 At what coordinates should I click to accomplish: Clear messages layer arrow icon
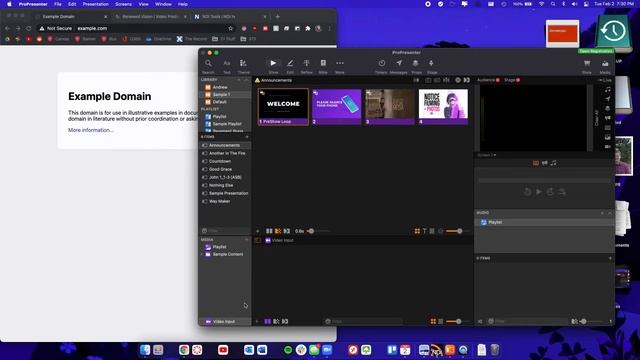pos(608,99)
